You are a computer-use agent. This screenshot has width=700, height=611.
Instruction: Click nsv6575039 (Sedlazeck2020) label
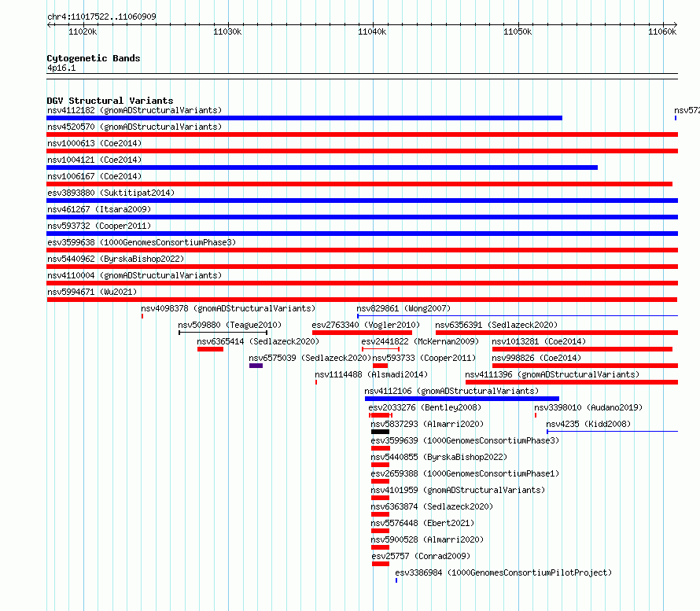pos(310,358)
